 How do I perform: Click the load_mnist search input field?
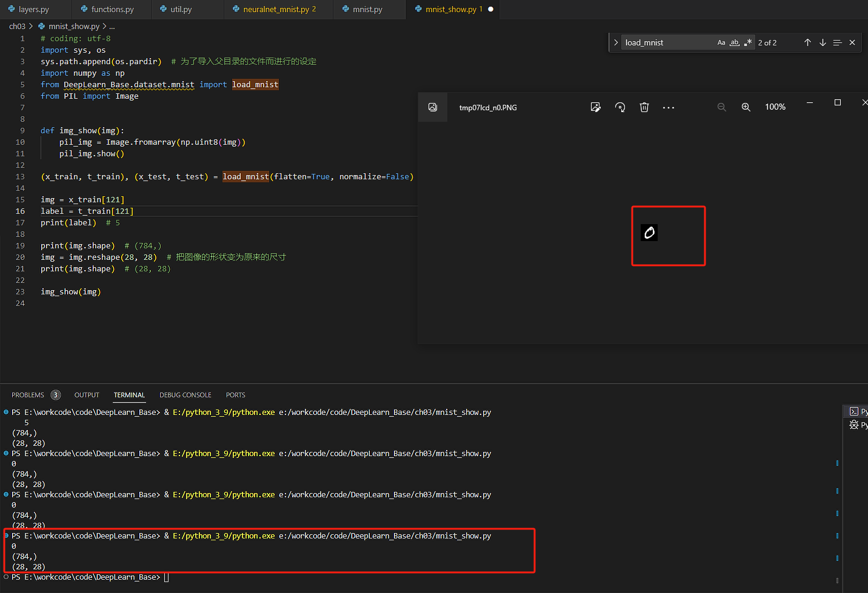click(667, 42)
